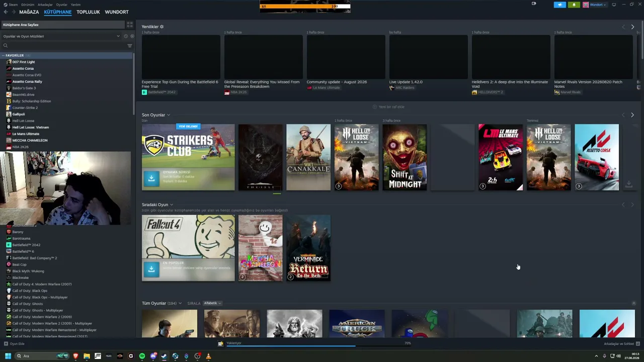Click Kütüphane Ana Sayfası button
This screenshot has height=362, width=644.
coord(62,25)
